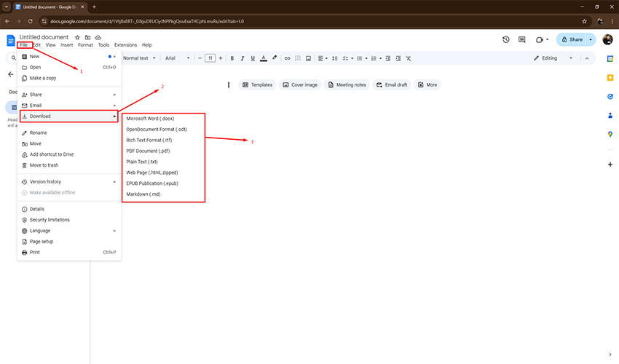Image resolution: width=619 pixels, height=364 pixels.
Task: Open the View menu
Action: pyautogui.click(x=50, y=45)
